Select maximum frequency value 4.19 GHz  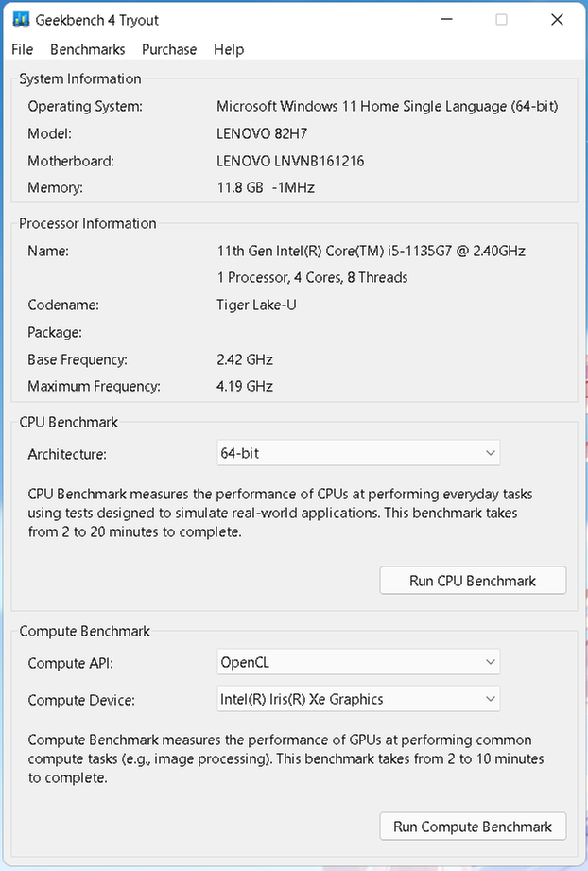pyautogui.click(x=244, y=386)
